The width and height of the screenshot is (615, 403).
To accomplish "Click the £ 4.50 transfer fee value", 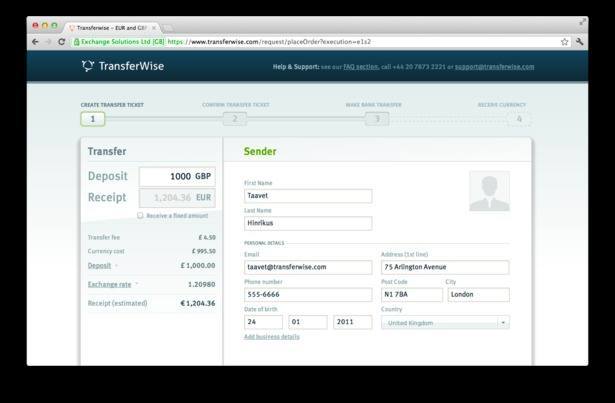I will (207, 237).
